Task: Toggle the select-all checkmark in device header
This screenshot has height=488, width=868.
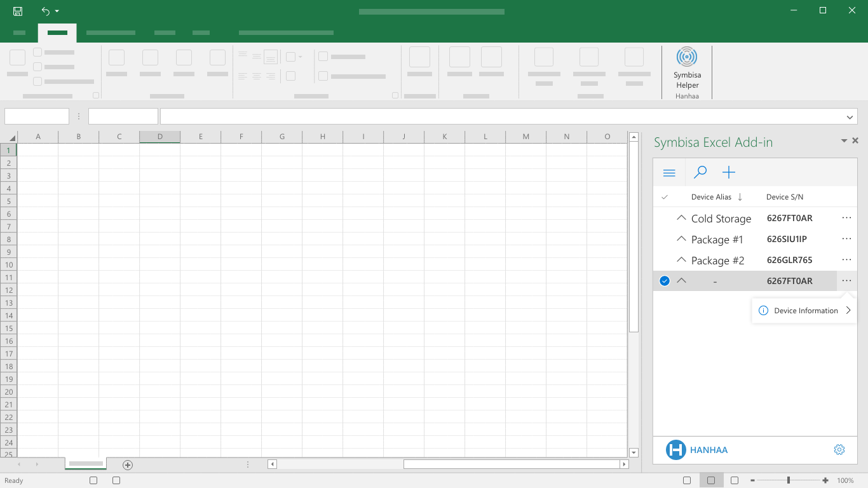Action: point(665,197)
